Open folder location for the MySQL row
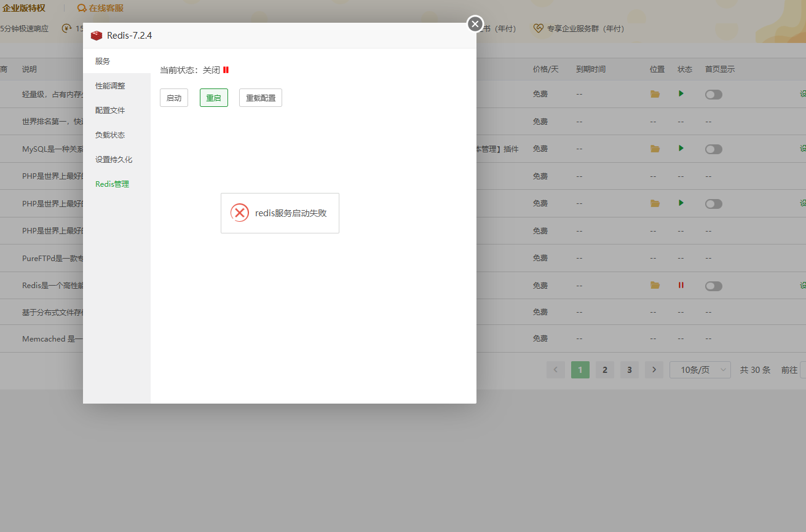 click(655, 149)
